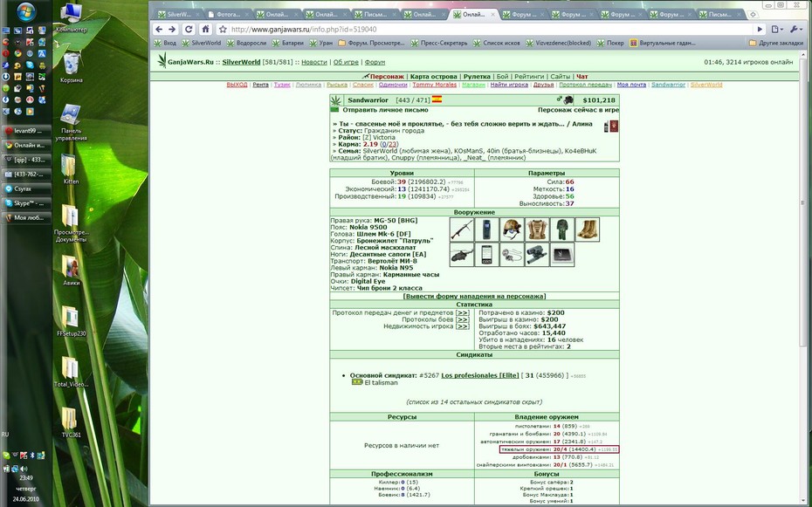812x507 pixels.
Task: Open the Вход bookmark
Action: pos(165,43)
